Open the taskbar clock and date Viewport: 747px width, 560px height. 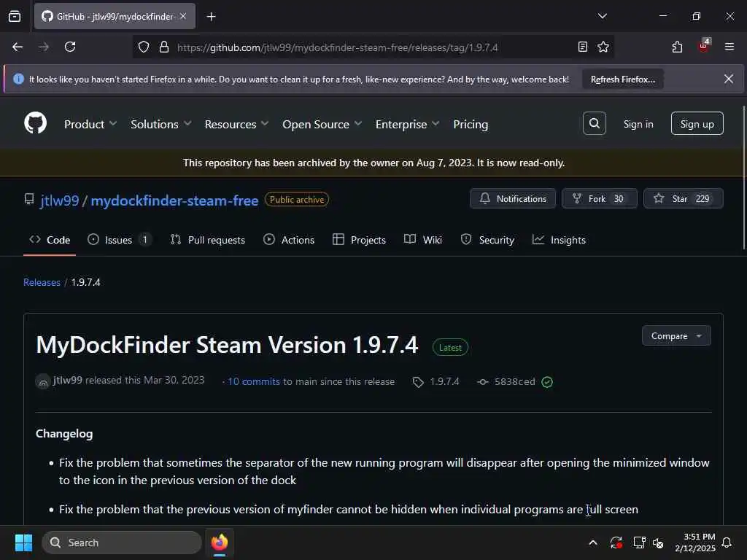pos(695,542)
